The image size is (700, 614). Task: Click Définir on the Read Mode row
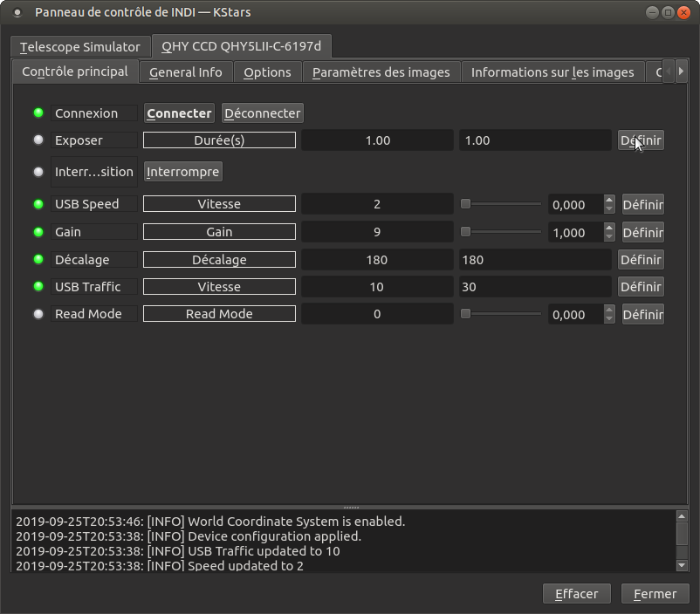coord(643,315)
